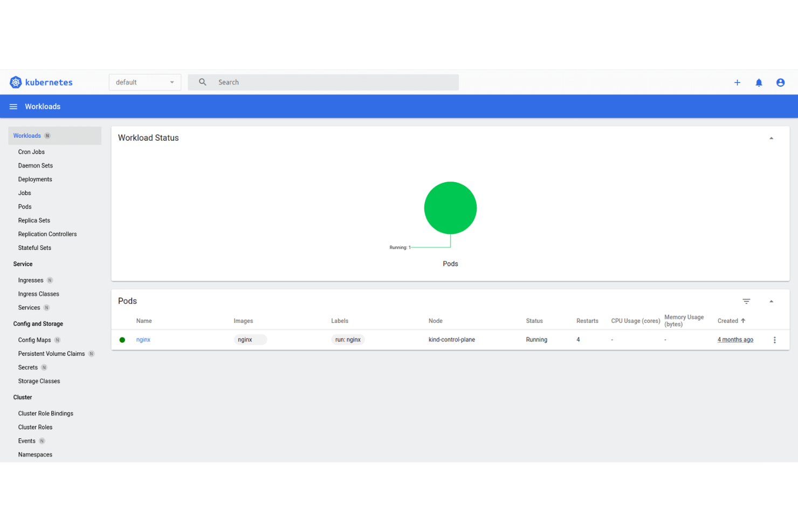This screenshot has width=798, height=532.
Task: Open the three-dot actions menu for nginx pod
Action: [775, 340]
